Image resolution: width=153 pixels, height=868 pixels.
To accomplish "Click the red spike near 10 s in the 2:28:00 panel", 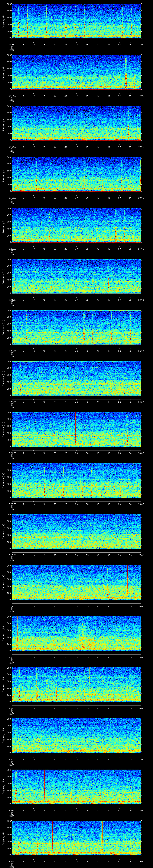I will (33, 627).
